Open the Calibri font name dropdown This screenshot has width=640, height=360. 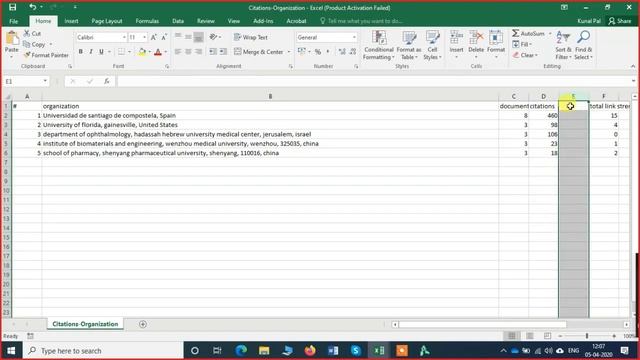(x=124, y=37)
